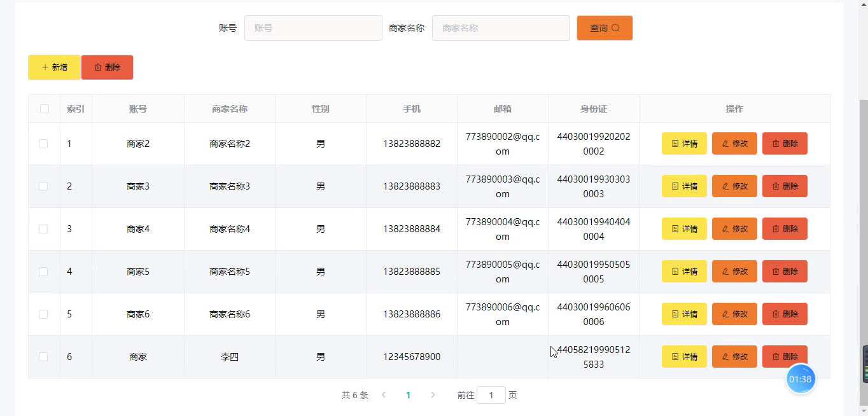Click the 共 6 条 total count text
The width and height of the screenshot is (868, 416).
(354, 395)
